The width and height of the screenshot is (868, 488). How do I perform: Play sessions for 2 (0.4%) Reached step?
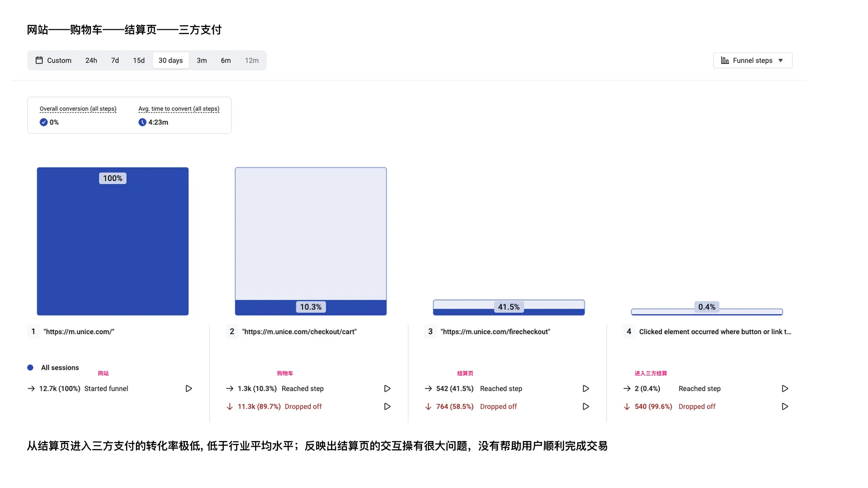[785, 389]
